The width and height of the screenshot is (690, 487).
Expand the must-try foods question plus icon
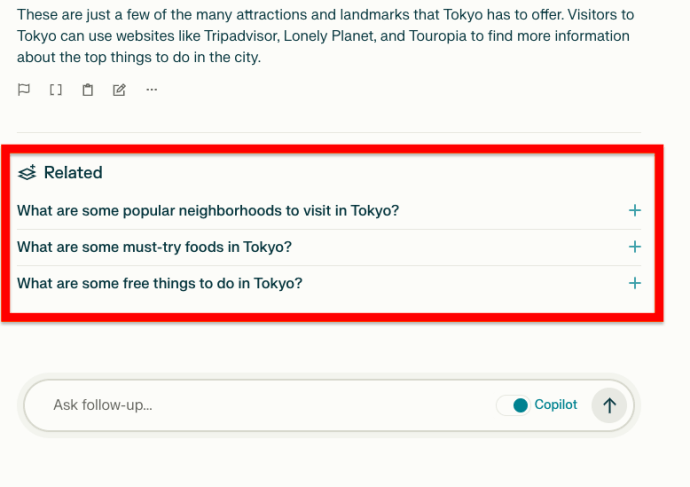point(634,247)
